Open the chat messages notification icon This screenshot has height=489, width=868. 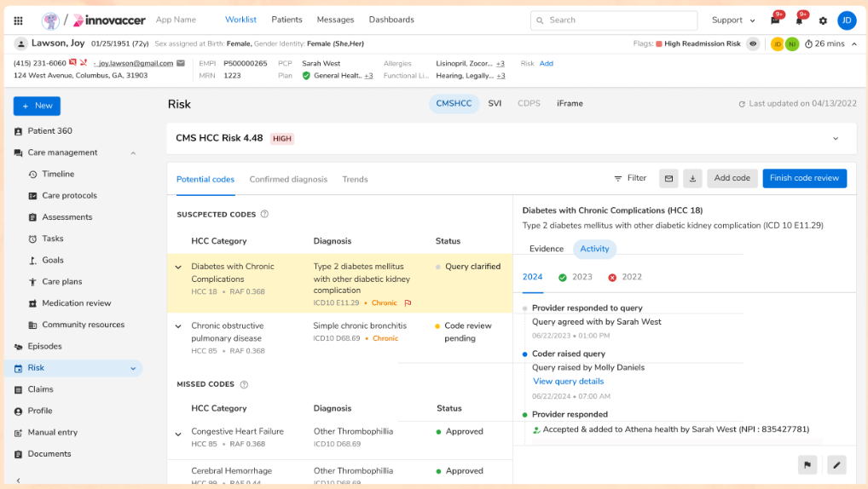775,20
